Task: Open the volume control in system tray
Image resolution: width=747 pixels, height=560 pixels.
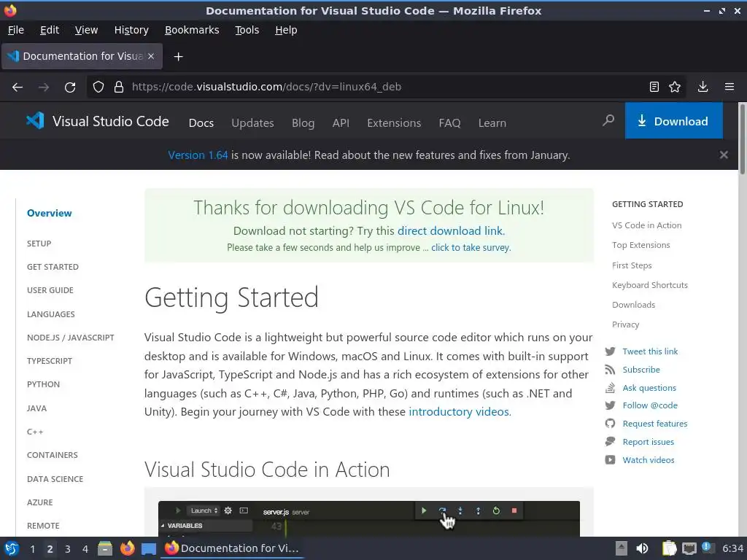Action: click(642, 548)
